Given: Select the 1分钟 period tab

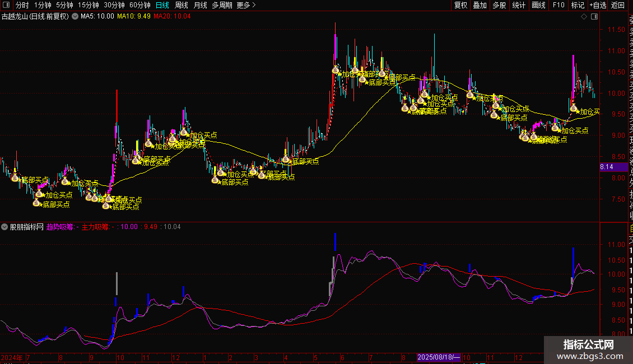Looking at the screenshot, I should point(43,5).
